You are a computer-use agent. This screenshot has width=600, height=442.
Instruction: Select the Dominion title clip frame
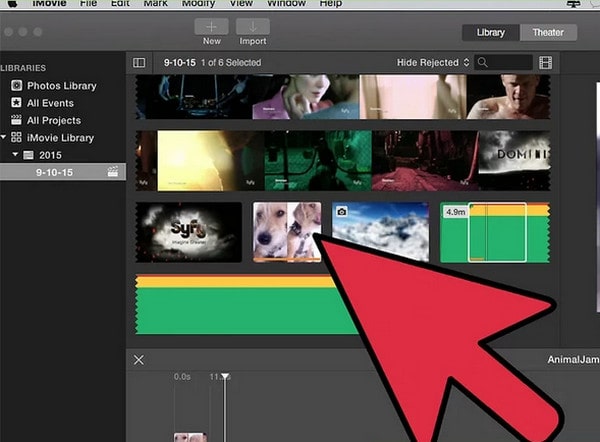[514, 160]
